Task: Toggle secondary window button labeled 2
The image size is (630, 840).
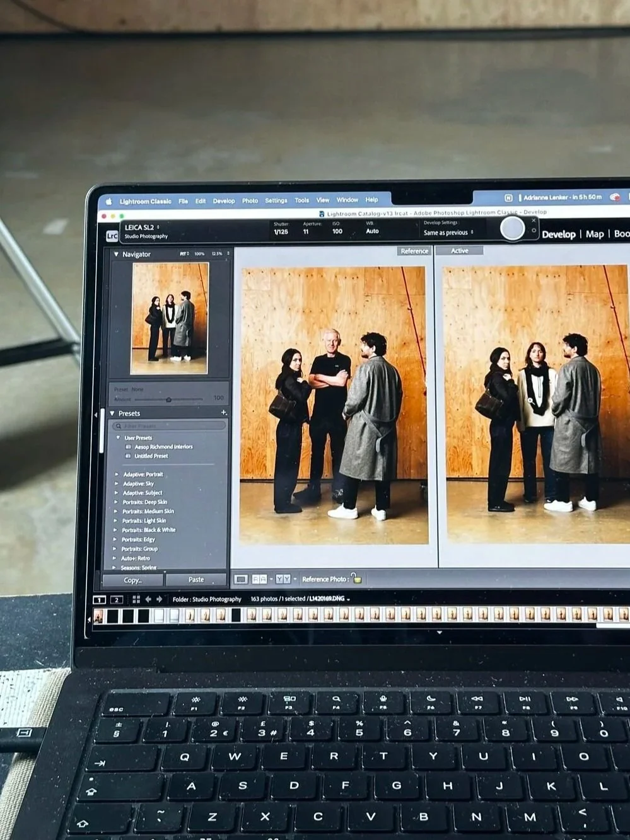Action: [x=116, y=599]
